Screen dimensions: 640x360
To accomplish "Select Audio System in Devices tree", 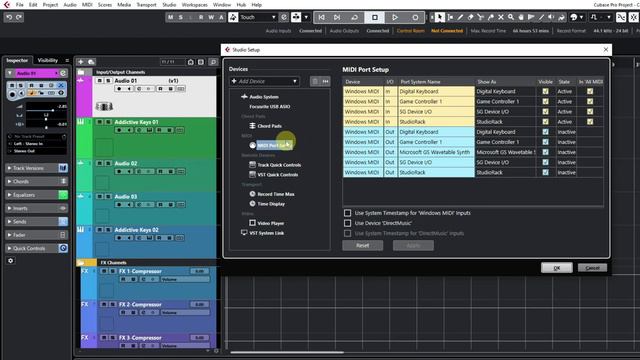I will 264,97.
